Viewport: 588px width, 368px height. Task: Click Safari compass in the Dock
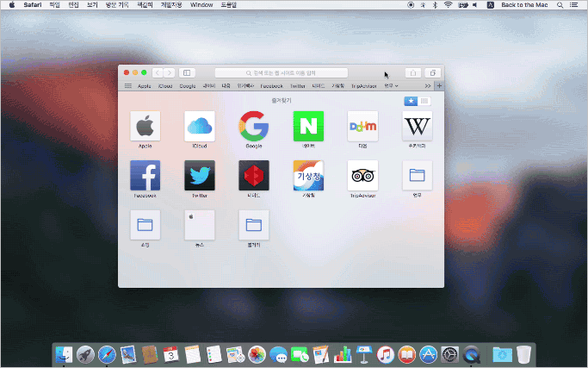(107, 354)
